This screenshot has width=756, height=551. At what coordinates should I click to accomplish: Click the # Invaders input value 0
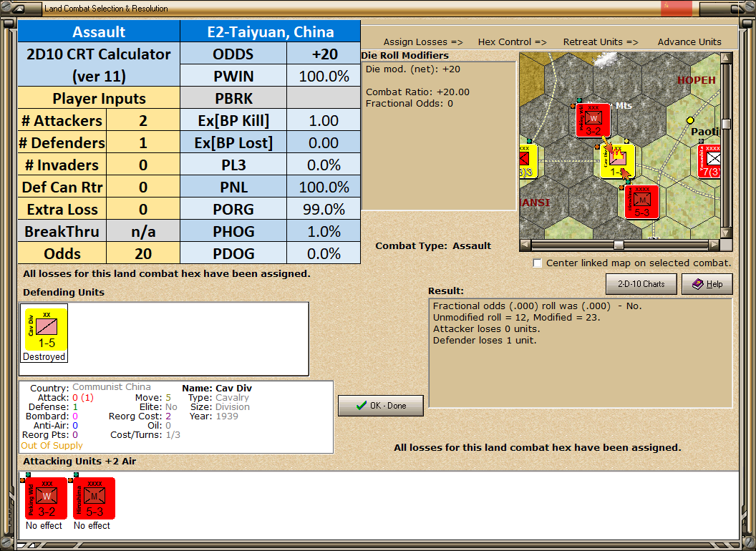coord(142,165)
